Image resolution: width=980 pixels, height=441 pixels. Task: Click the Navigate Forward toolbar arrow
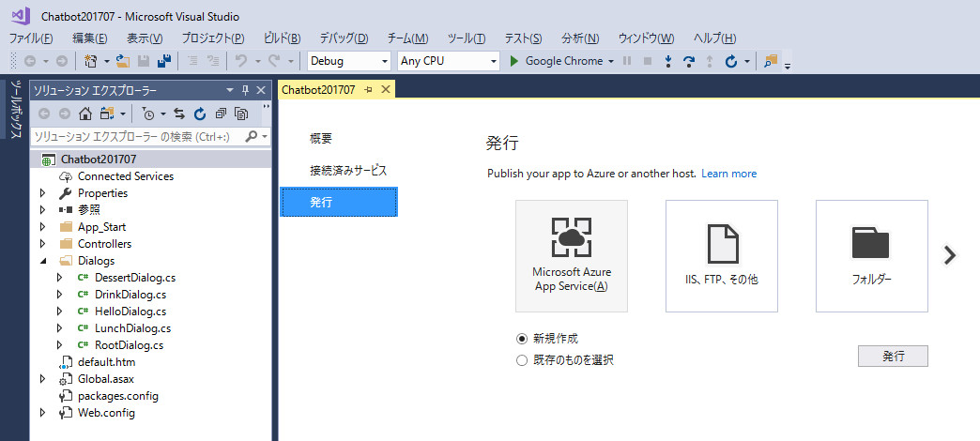pyautogui.click(x=61, y=61)
